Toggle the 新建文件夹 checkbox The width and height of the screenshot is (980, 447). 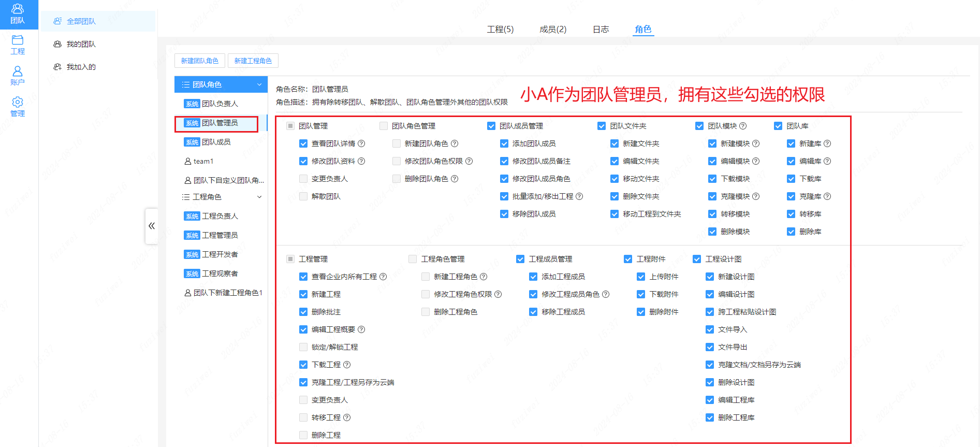coord(615,143)
